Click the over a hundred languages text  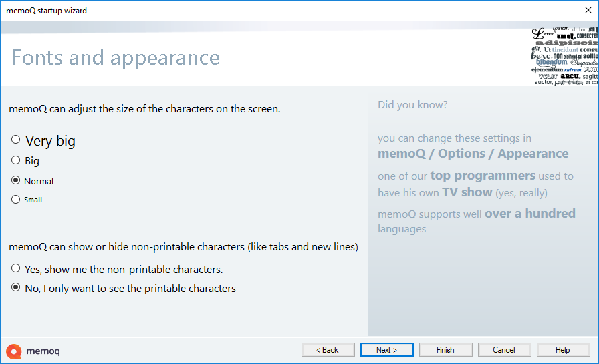pos(529,214)
